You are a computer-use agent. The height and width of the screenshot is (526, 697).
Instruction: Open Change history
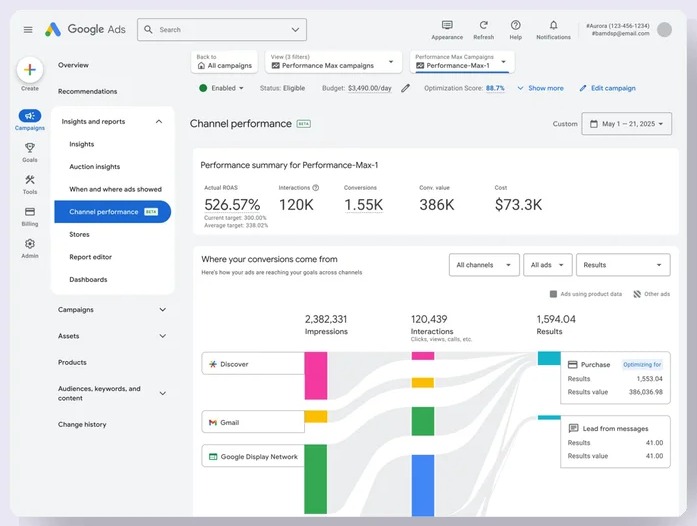pyautogui.click(x=82, y=425)
